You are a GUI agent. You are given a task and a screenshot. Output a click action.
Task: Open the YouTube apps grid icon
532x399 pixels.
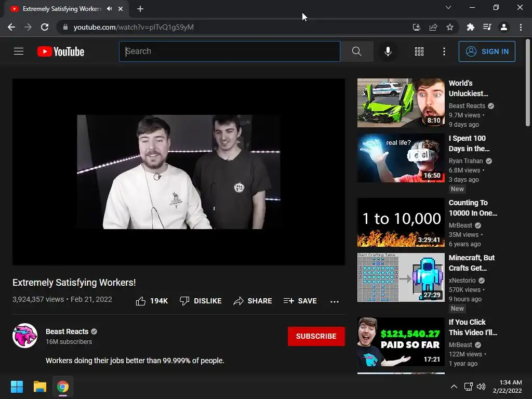419,51
